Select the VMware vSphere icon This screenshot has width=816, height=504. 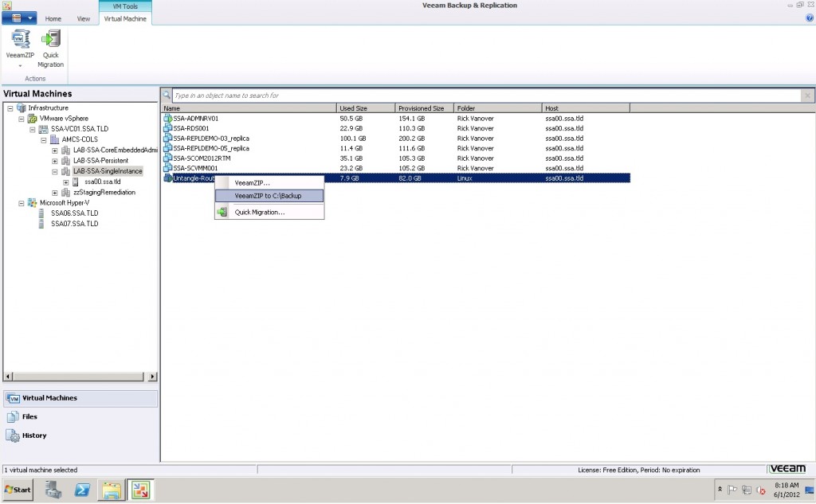(32, 119)
